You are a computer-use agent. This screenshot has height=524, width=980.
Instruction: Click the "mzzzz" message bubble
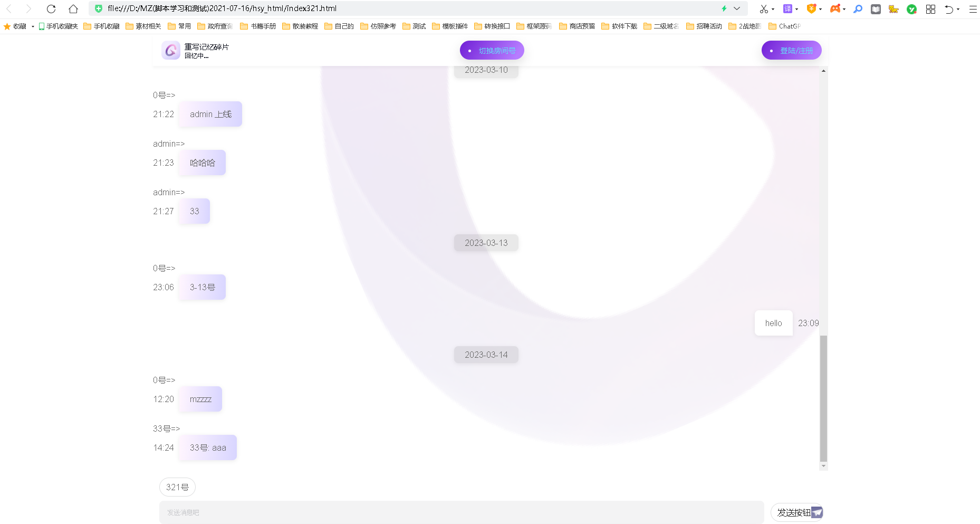(x=200, y=399)
